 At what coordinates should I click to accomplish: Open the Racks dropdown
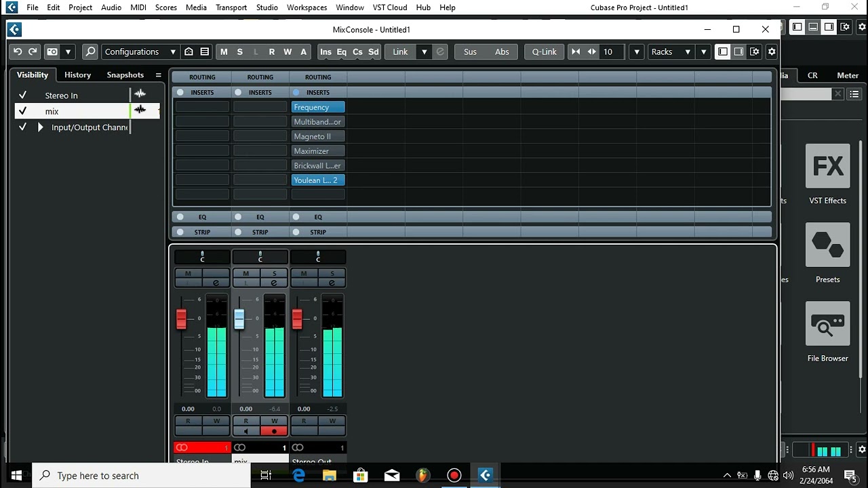(671, 52)
